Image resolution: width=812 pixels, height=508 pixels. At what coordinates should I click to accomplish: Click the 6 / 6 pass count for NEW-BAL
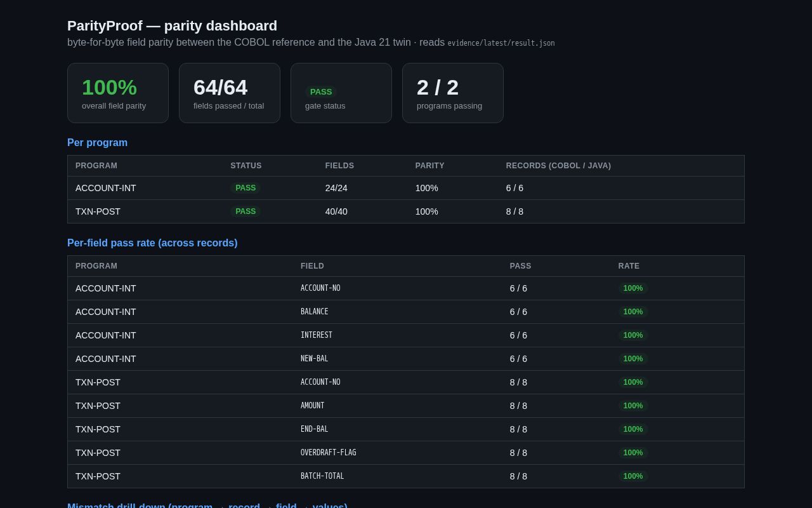(x=518, y=359)
